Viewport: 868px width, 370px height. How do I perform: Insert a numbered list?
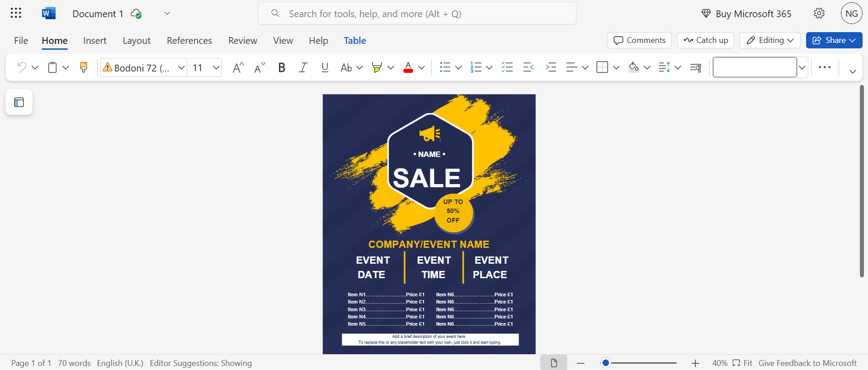click(x=476, y=67)
